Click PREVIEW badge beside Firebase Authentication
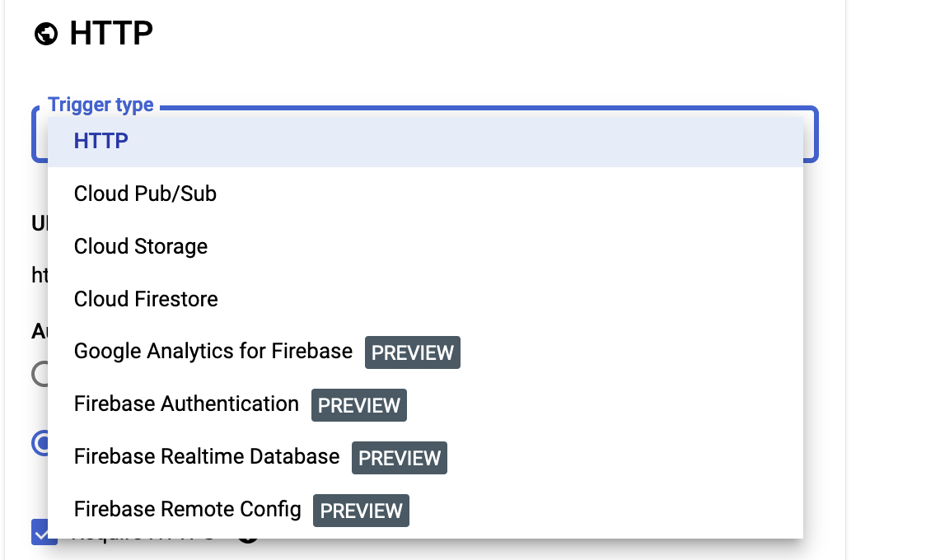 359,405
